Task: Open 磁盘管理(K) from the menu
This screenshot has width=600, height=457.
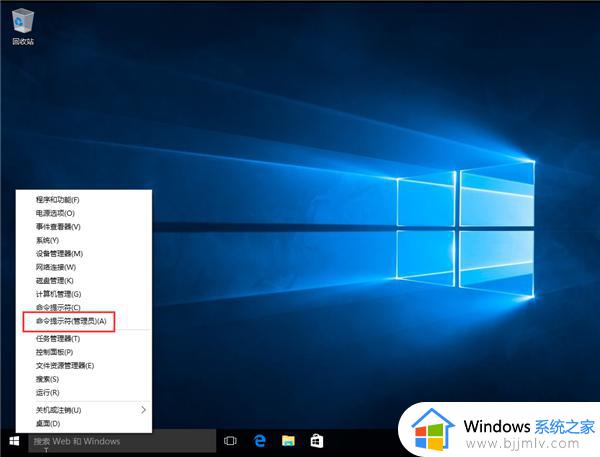Action: tap(83, 281)
